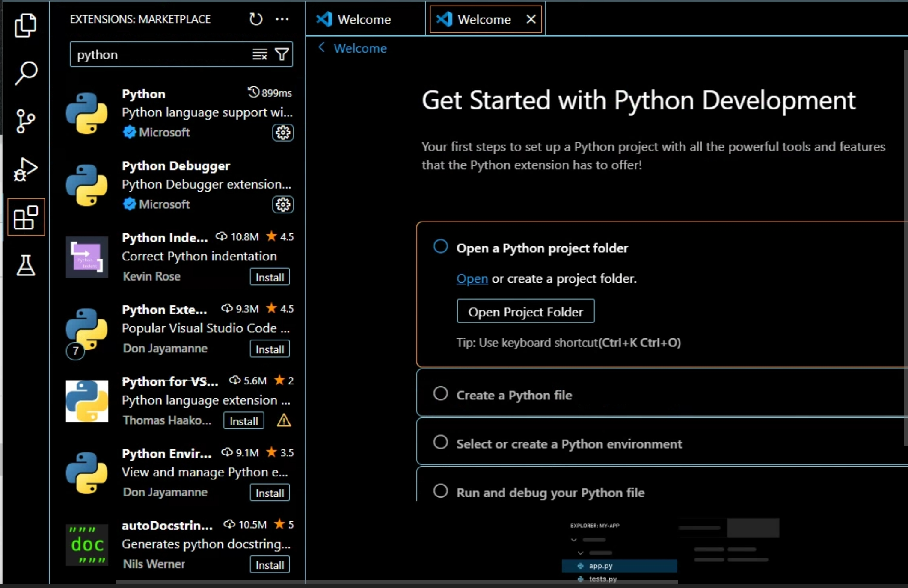Open the Explorer view in activity bar
The image size is (908, 588).
(x=26, y=25)
